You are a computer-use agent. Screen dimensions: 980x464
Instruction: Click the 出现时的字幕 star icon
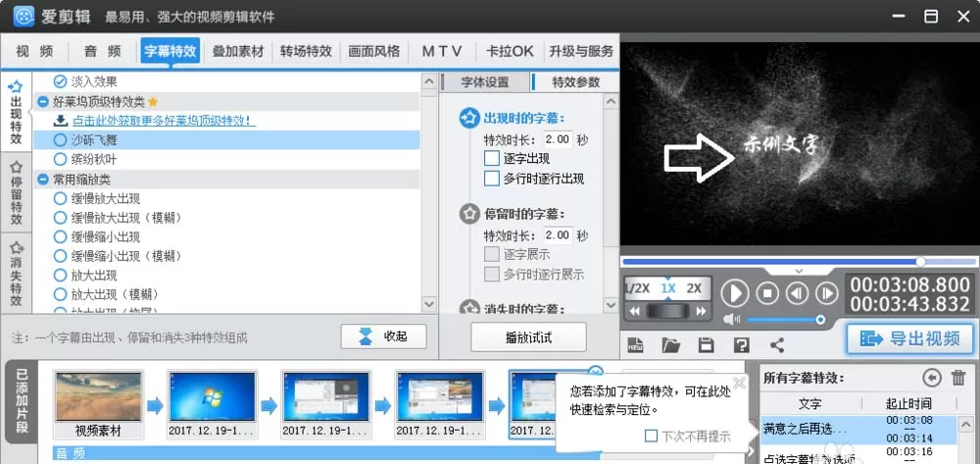(468, 118)
